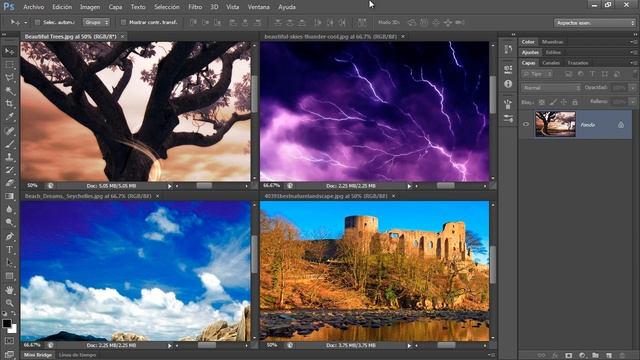
Task: Click the foreground color swatch
Action: click(7, 323)
